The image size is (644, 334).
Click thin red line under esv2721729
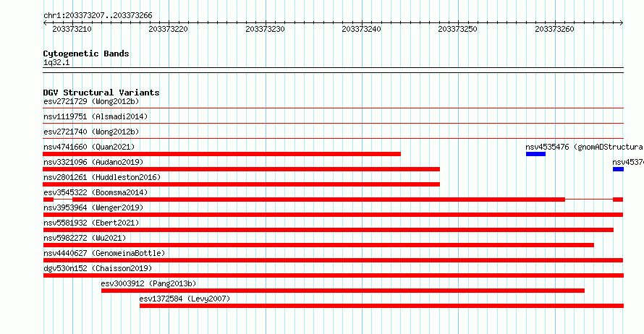pyautogui.click(x=333, y=108)
